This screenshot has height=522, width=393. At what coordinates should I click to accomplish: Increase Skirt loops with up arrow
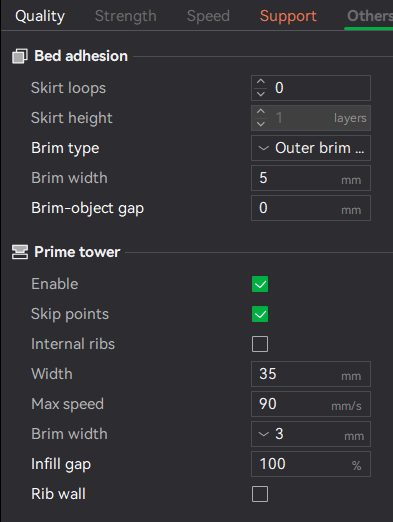(261, 81)
